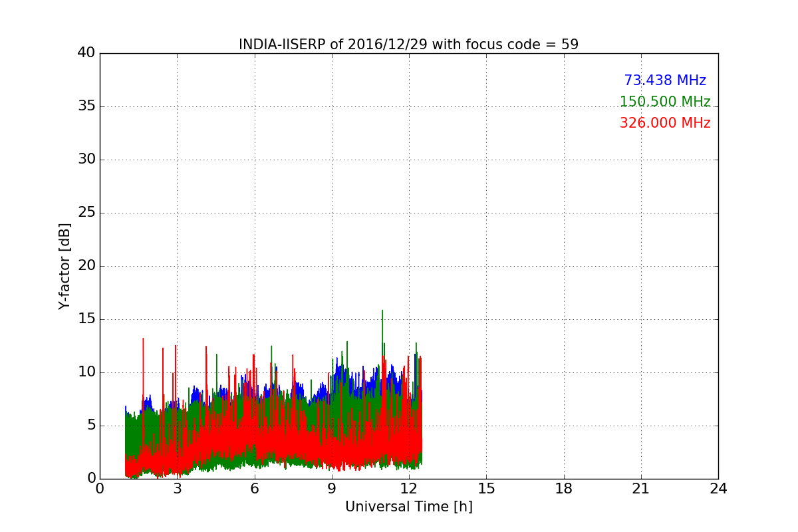Viewport: 798px width, 532px height.
Task: Click the x-axis tick label 18
Action: tap(564, 489)
